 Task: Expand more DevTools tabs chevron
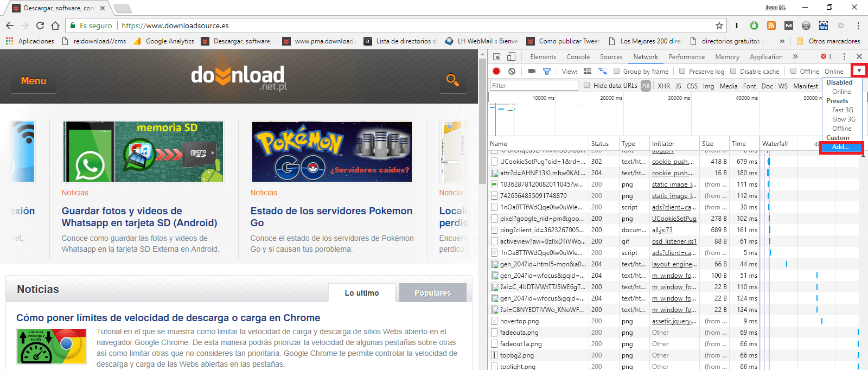(795, 56)
